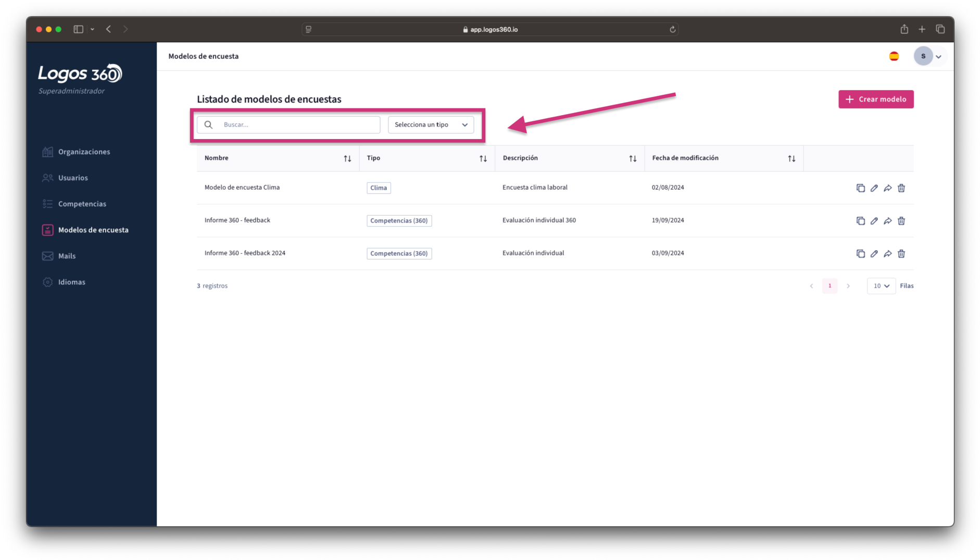Open Idiomas in sidebar

pos(64,282)
